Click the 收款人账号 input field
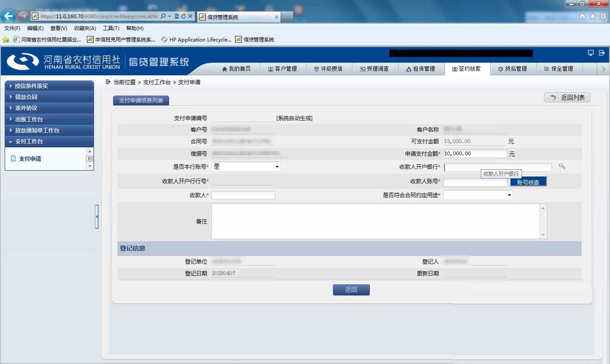The image size is (610, 364). (475, 182)
